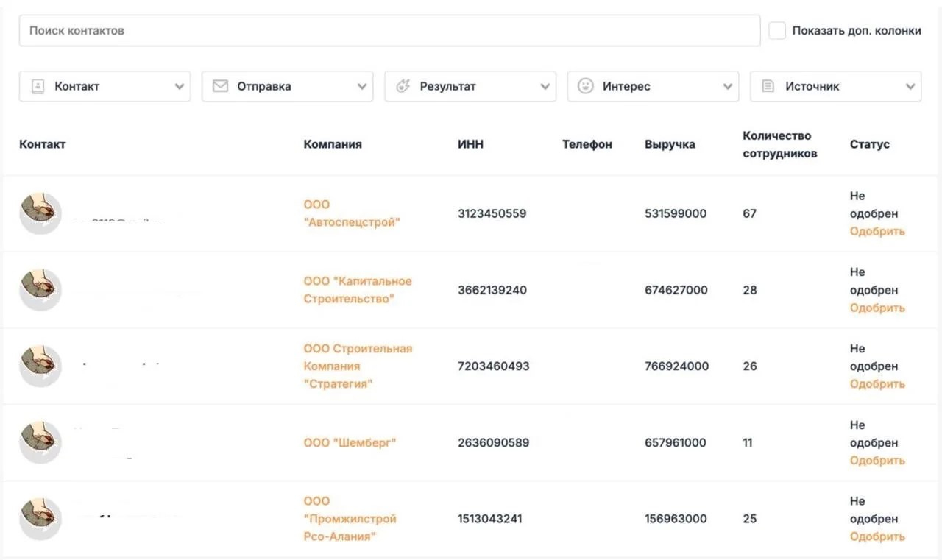Enable the Показать доп. колонки checkbox
The height and width of the screenshot is (560, 942).
pyautogui.click(x=777, y=31)
